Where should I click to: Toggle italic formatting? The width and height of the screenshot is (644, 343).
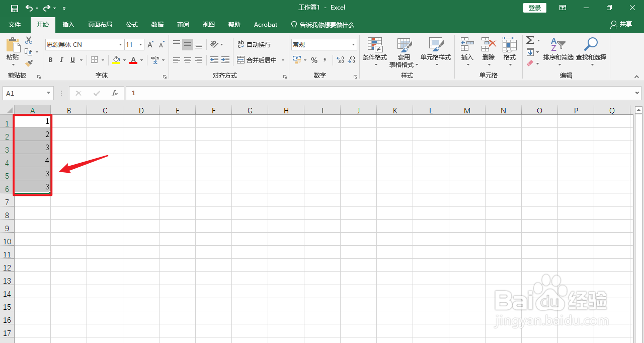[61, 60]
